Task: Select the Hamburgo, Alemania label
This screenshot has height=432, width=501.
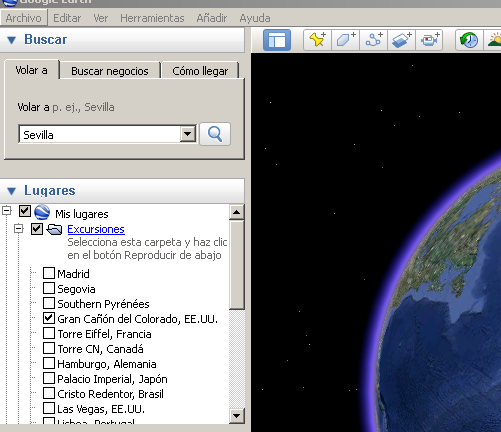Action: tap(107, 364)
